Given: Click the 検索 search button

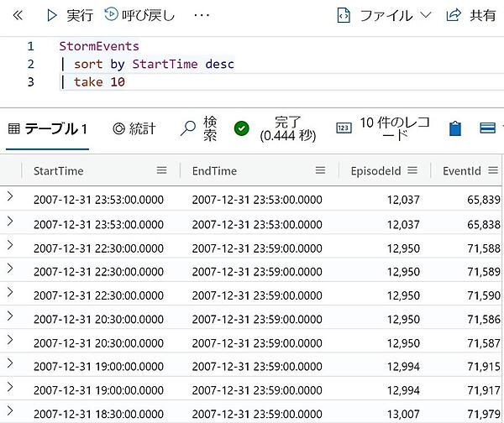Looking at the screenshot, I should [199, 128].
